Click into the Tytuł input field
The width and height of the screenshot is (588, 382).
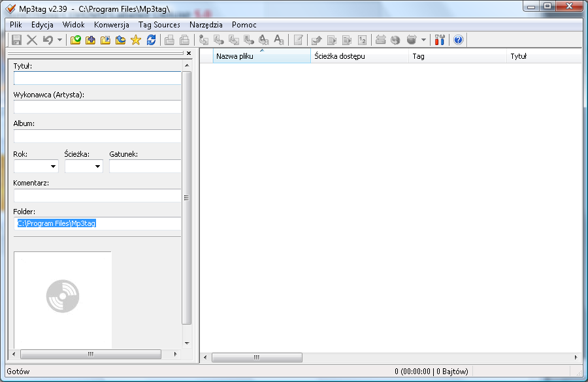point(97,78)
